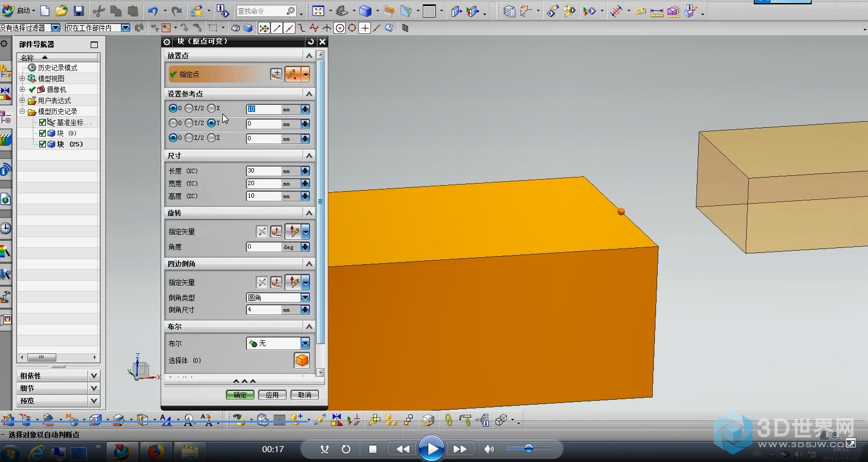Image resolution: width=868 pixels, height=462 pixels.
Task: Adjust the volume slider knob
Action: (x=528, y=449)
